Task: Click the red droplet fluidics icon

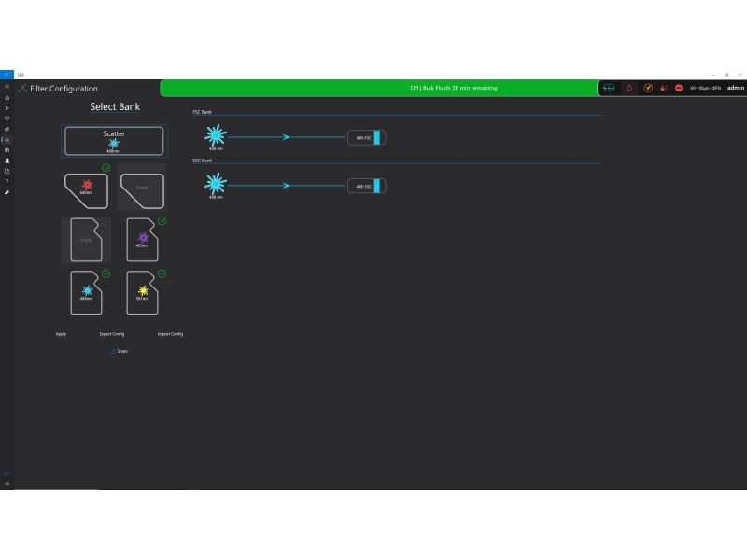Action: coord(629,88)
